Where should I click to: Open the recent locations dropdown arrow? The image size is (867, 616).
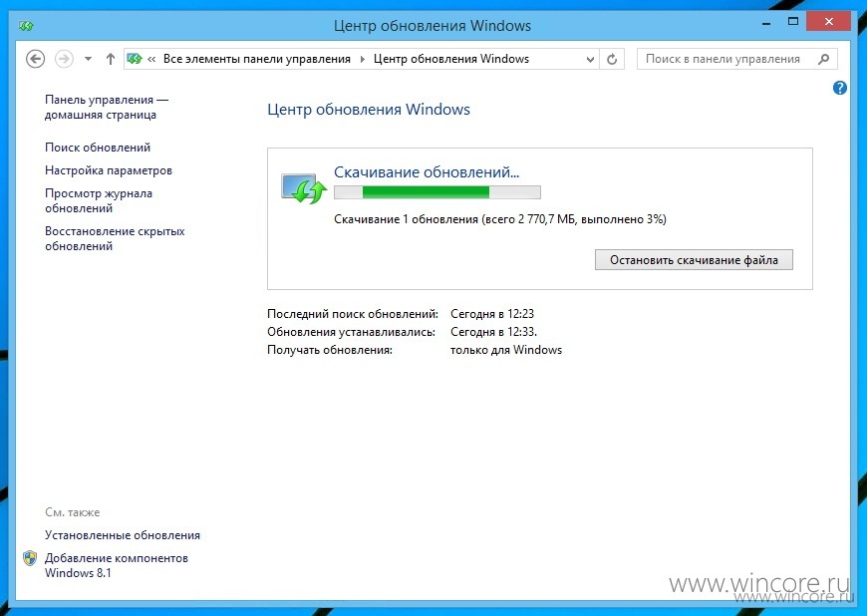[88, 59]
